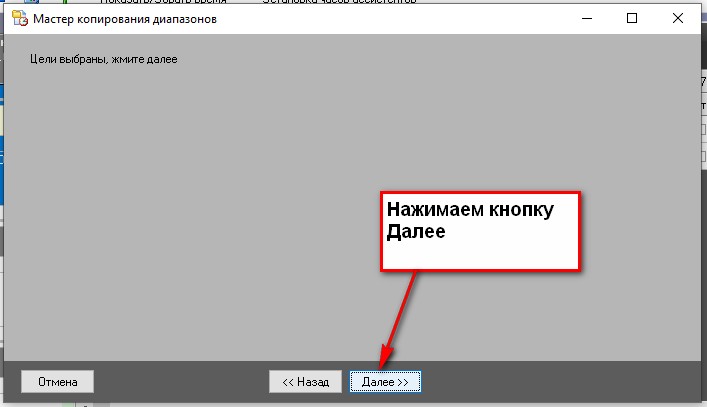Close the range copy wizard window
The image size is (707, 407).
(x=679, y=18)
